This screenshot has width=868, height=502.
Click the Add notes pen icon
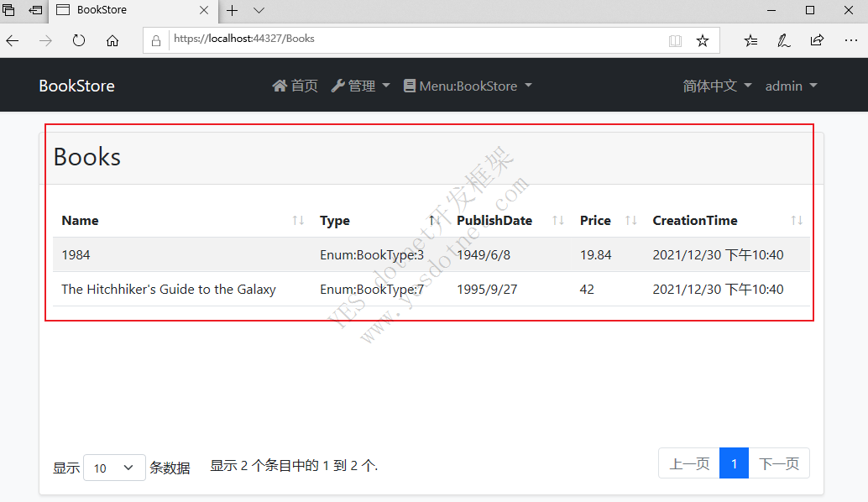click(x=784, y=40)
